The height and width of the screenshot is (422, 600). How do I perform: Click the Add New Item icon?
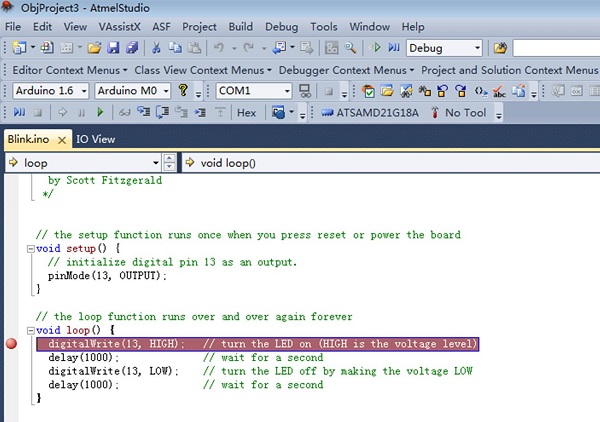(x=47, y=47)
